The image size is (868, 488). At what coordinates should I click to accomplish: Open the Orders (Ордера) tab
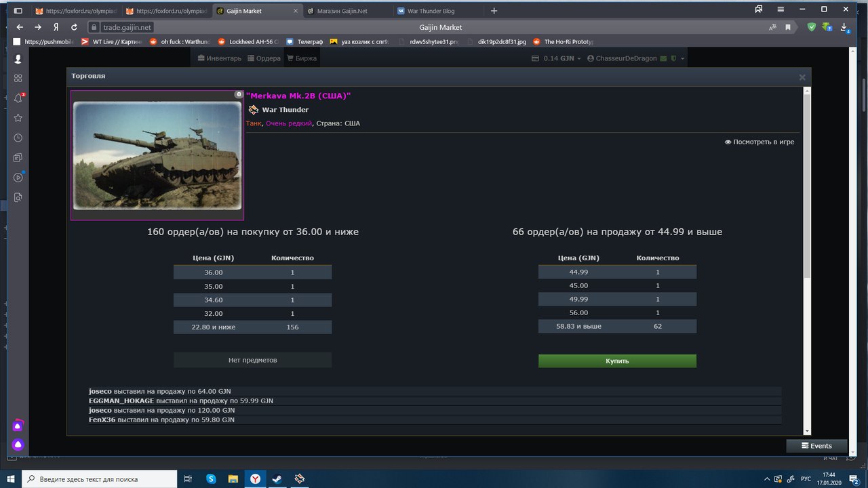(264, 58)
